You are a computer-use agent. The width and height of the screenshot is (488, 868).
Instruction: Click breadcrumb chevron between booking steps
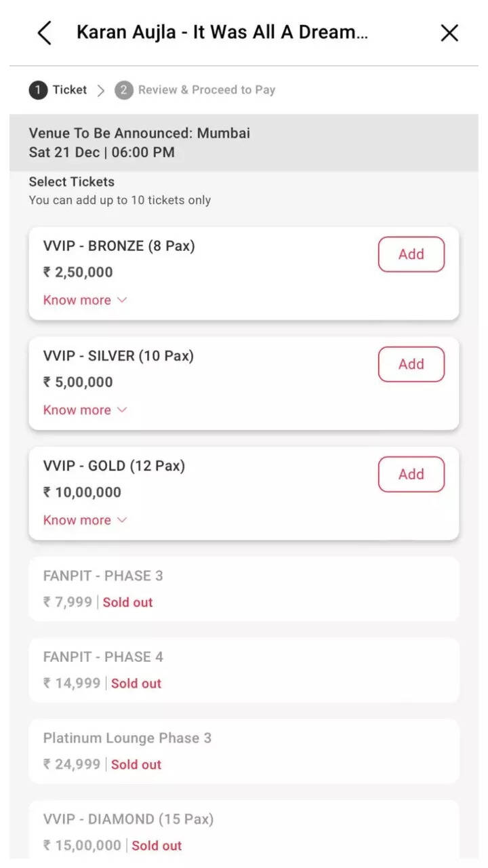tap(101, 90)
